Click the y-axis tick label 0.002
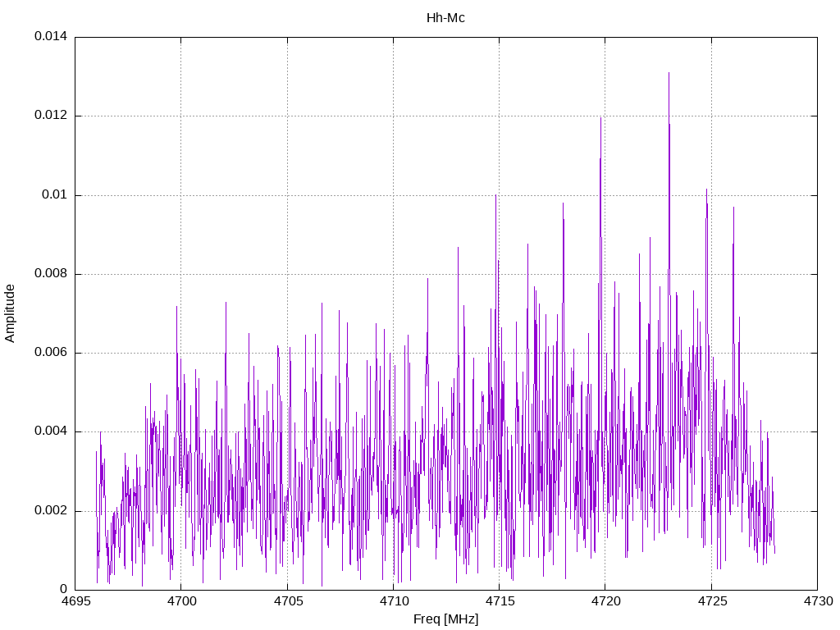Viewport: 840px width, 630px height. (x=51, y=510)
